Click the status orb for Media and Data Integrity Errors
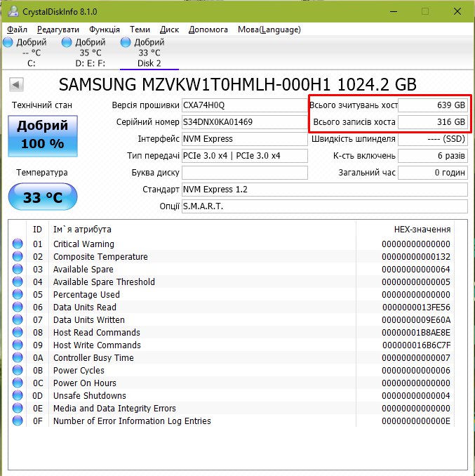475x476 pixels. point(18,408)
